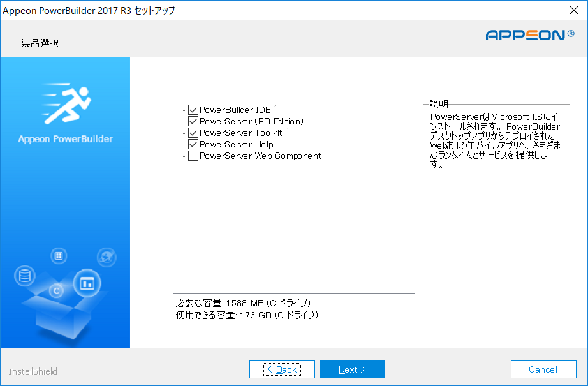This screenshot has height=386, width=588.
Task: Click the Appeon logo
Action: click(530, 35)
